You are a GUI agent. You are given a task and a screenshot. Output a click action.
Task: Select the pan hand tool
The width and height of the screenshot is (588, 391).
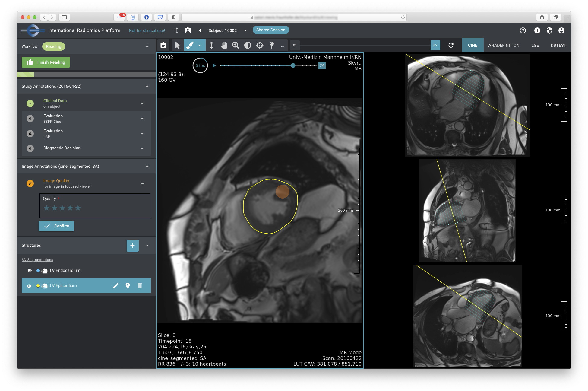point(223,45)
